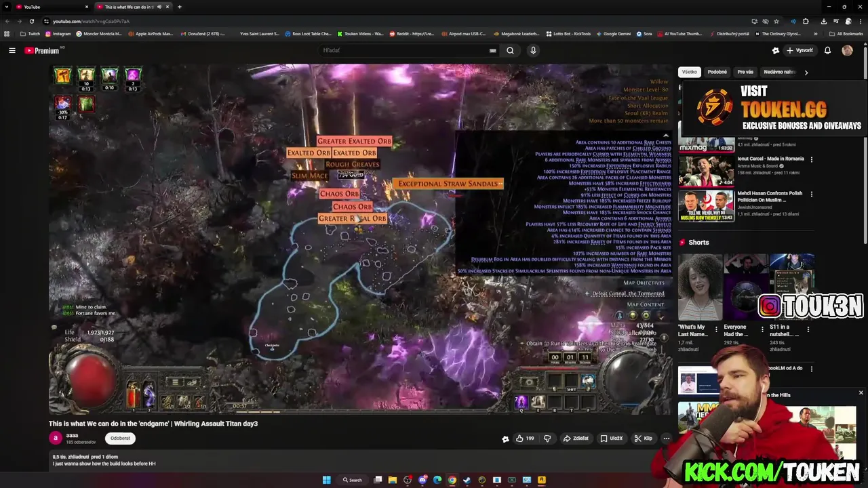The height and width of the screenshot is (488, 868).
Task: Select the Podobné filter chip
Action: click(x=717, y=72)
